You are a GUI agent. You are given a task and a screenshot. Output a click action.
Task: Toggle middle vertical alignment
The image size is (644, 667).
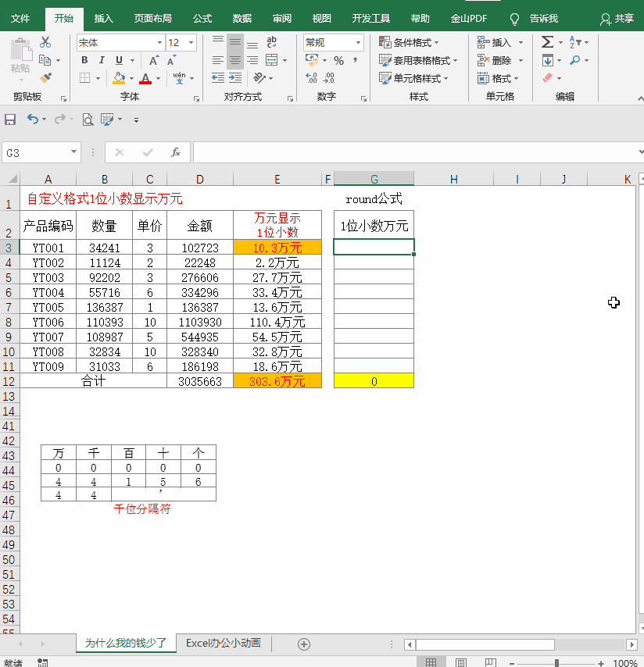coord(235,42)
